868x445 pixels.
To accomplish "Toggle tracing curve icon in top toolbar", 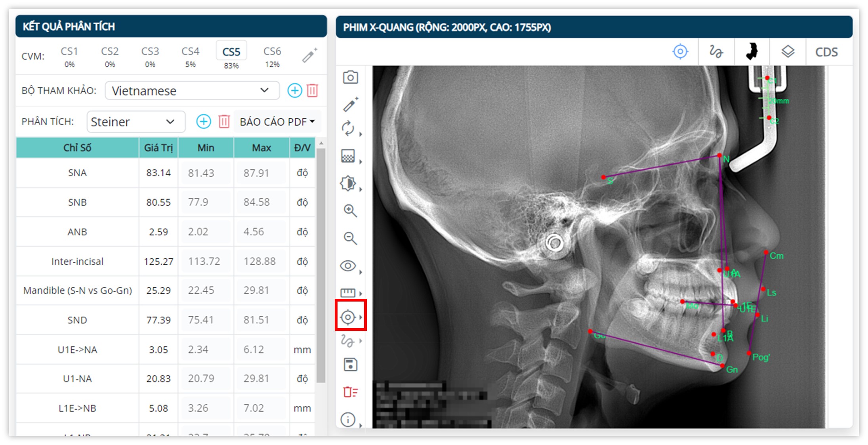I will point(716,52).
